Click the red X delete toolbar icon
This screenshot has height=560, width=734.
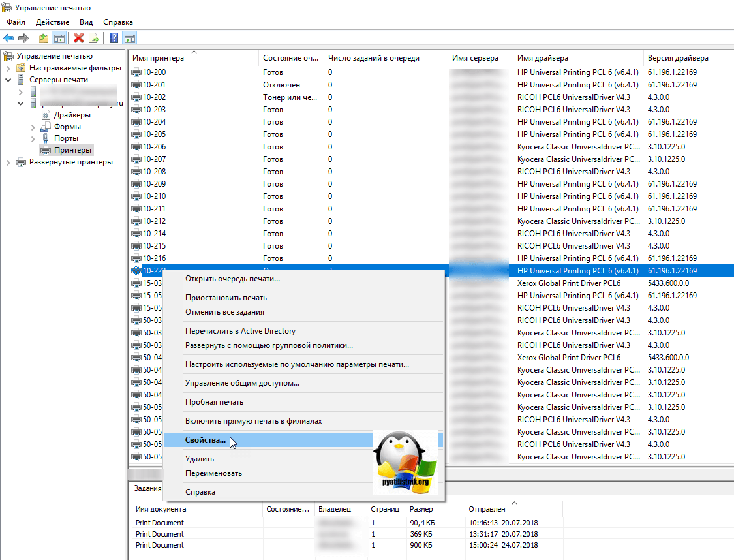[79, 39]
